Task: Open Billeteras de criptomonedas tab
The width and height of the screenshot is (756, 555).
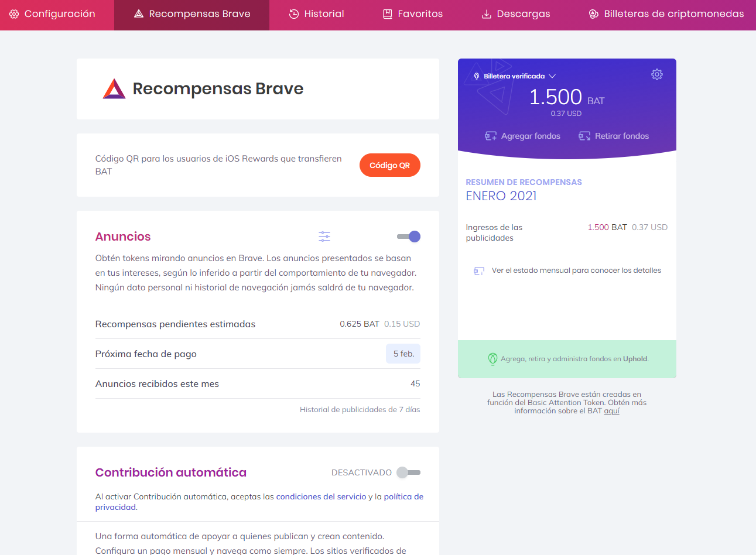Action: [x=666, y=14]
